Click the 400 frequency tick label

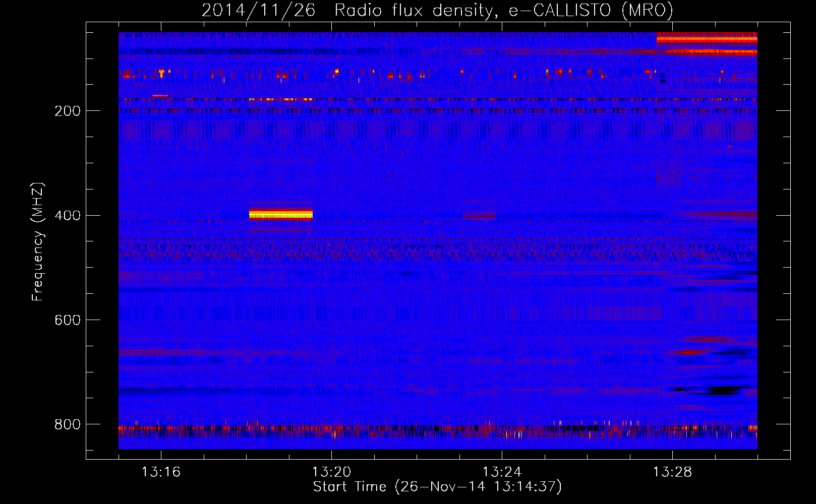pos(68,216)
